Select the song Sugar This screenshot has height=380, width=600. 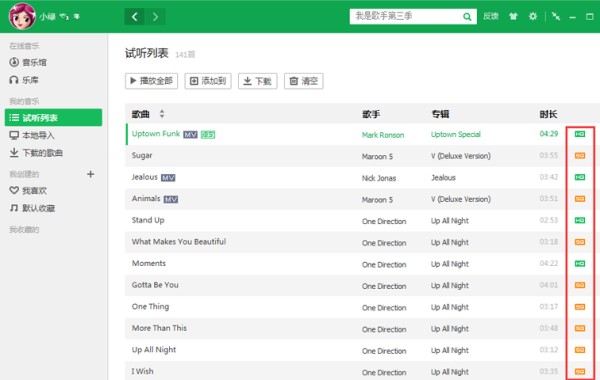point(142,155)
